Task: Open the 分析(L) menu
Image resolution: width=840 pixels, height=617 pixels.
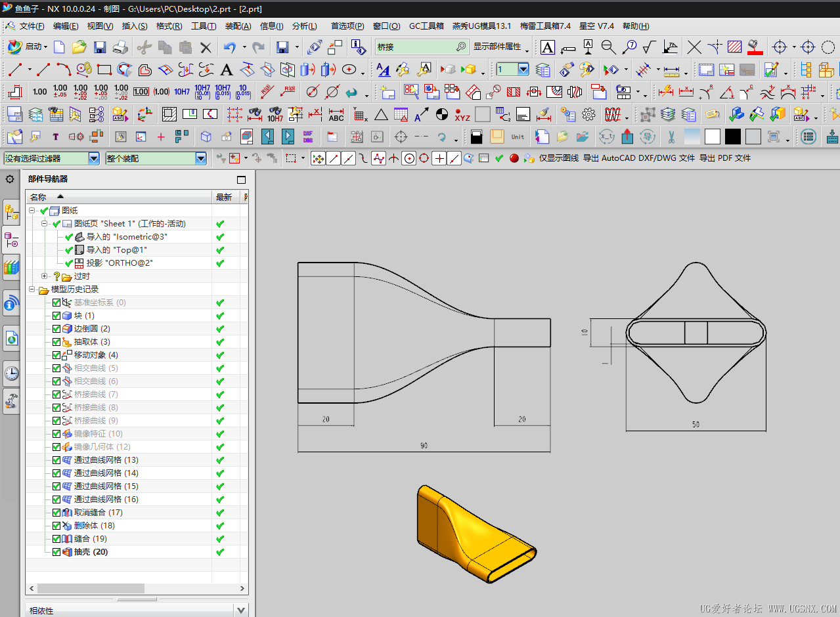Action: pyautogui.click(x=304, y=26)
